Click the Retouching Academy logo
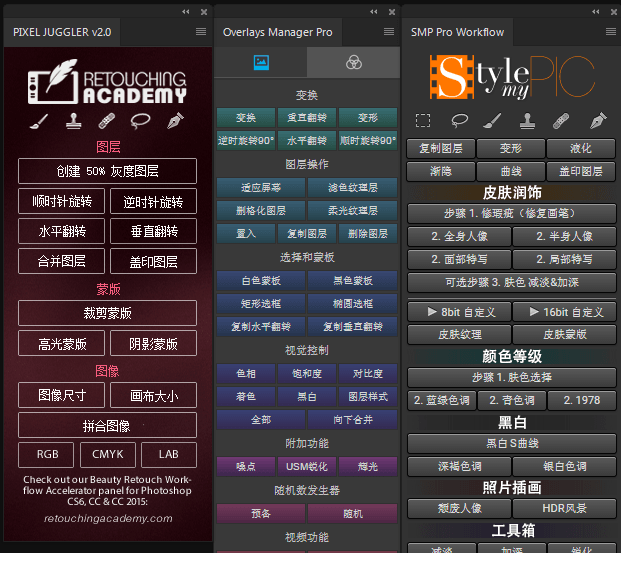 pyautogui.click(x=107, y=82)
